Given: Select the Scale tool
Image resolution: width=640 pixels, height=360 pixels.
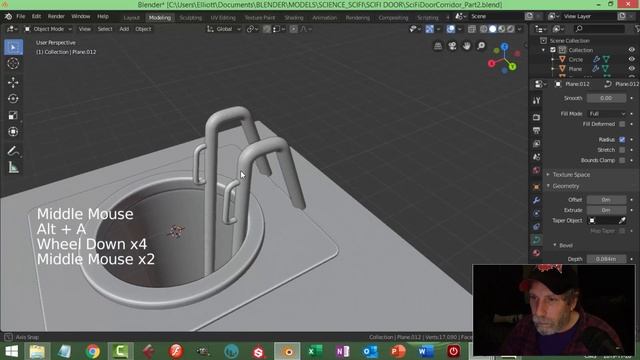Looking at the screenshot, I should [13, 115].
